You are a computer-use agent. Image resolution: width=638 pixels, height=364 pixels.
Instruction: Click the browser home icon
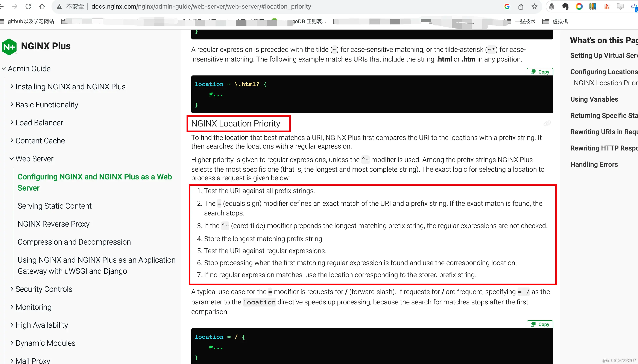point(42,6)
